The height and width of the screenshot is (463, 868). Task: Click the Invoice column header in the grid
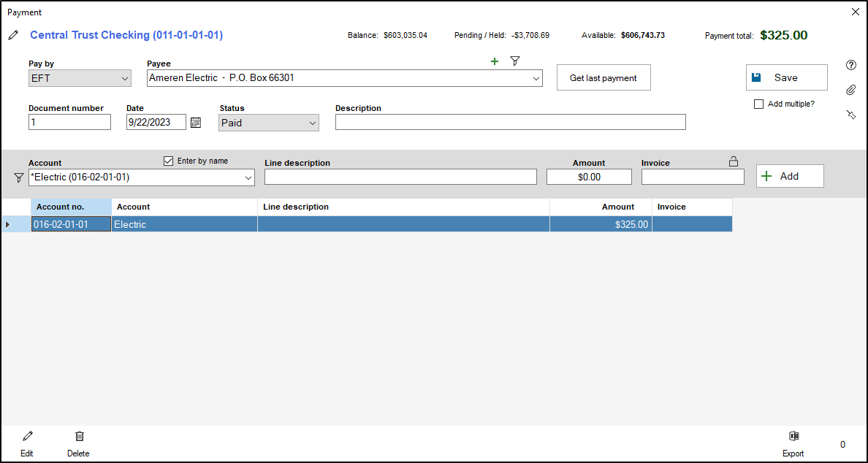click(692, 207)
